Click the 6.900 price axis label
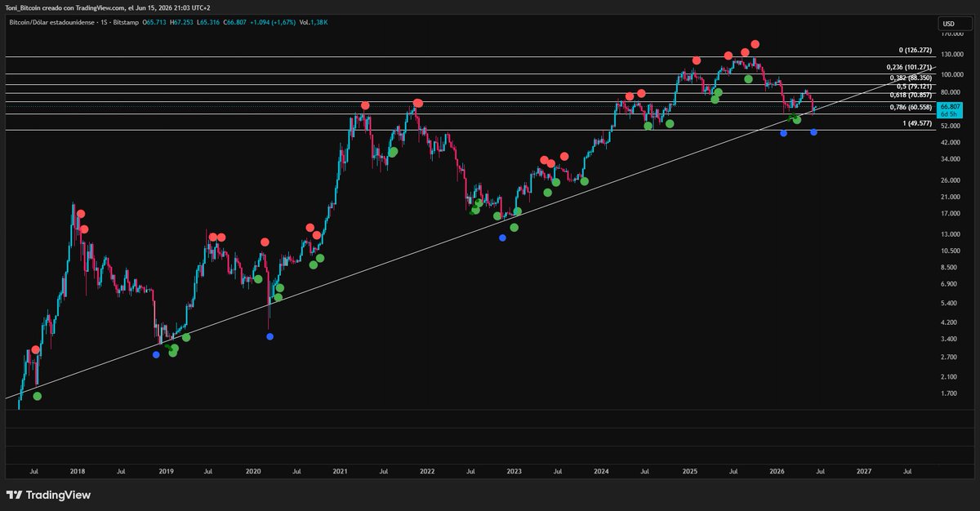 click(947, 283)
